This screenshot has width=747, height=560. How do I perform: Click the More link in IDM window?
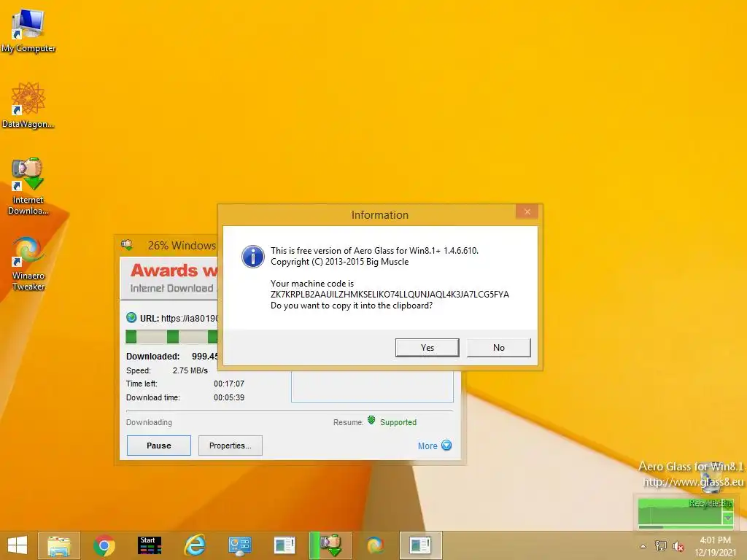(x=427, y=446)
